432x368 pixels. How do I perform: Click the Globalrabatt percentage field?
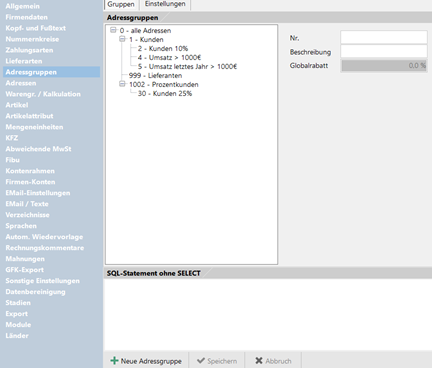pos(384,66)
